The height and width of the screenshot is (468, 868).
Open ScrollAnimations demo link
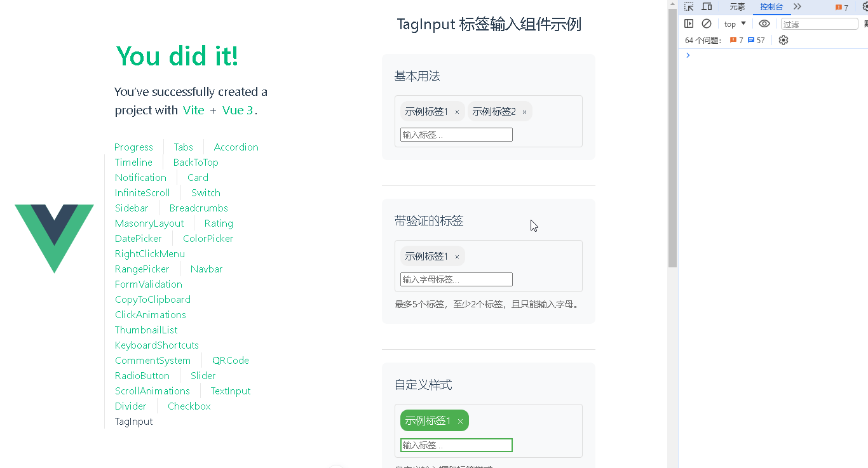coord(153,391)
